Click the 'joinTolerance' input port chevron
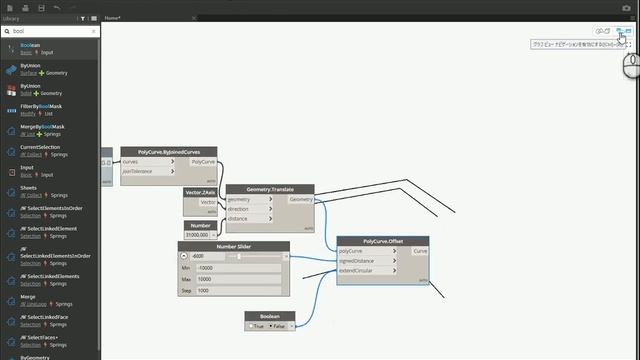 pos(172,171)
